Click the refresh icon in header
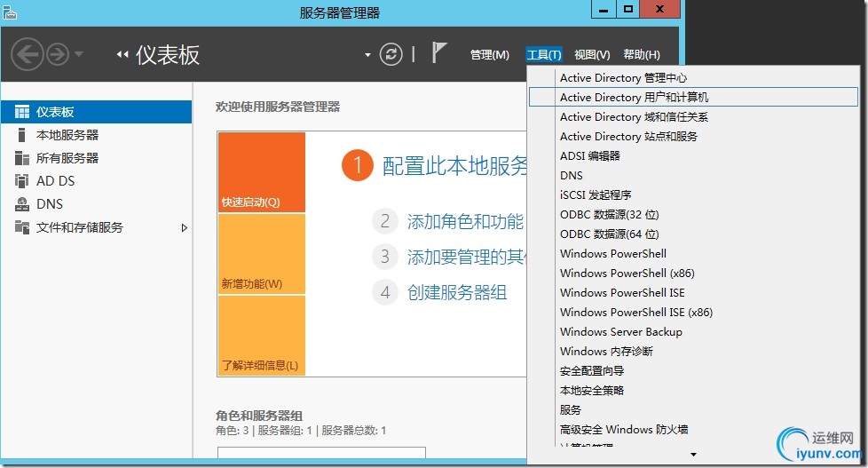868x468 pixels. [x=391, y=54]
